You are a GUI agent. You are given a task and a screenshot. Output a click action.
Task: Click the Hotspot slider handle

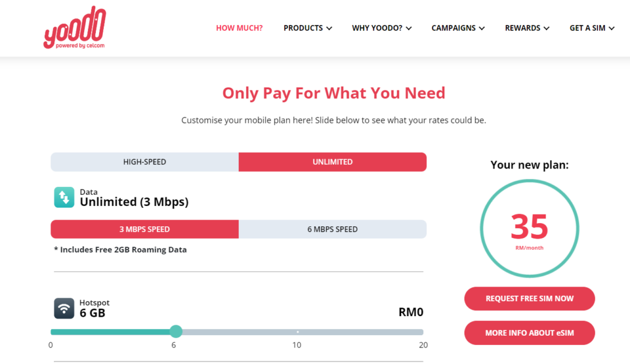[x=176, y=332]
